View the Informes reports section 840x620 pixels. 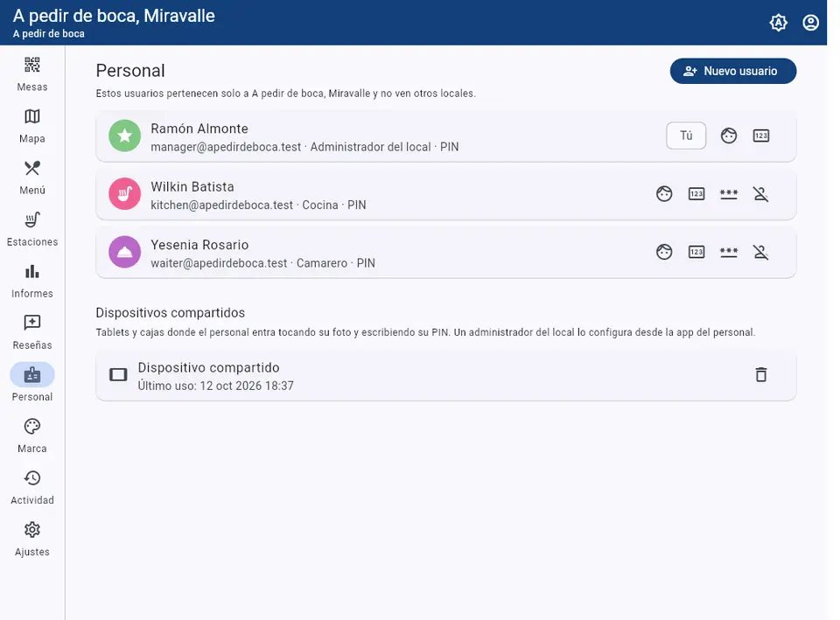coord(32,281)
